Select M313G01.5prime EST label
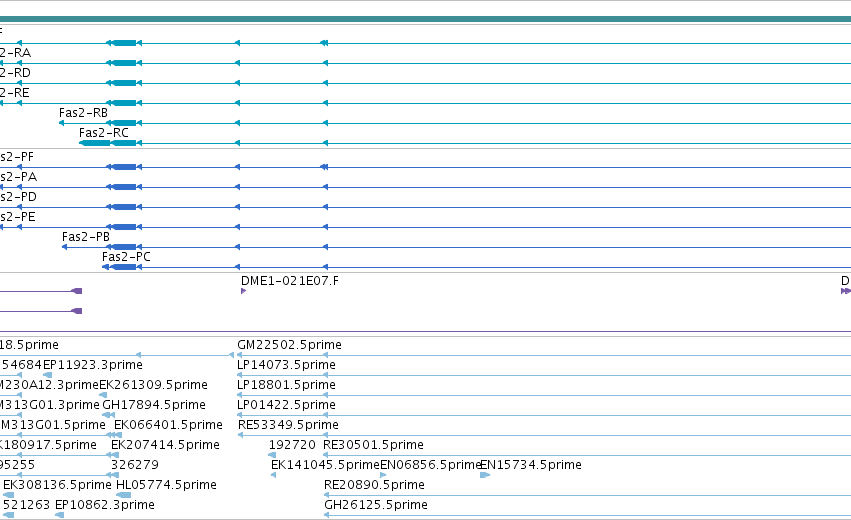Viewport: 851px width, 520px height. click(53, 425)
